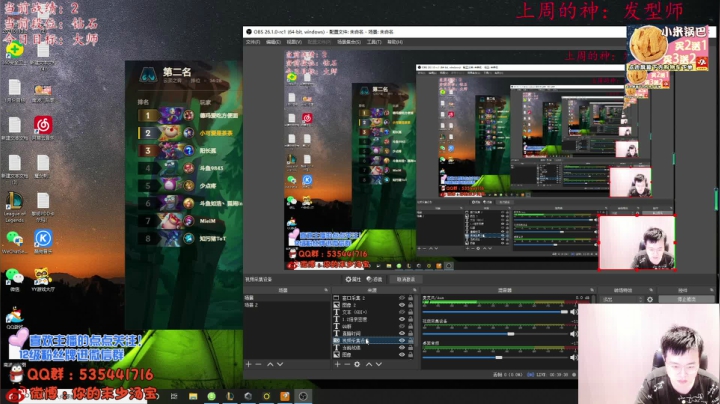Viewport: 720px width, 404px height.
Task: Click the 取消激活 deactivate button
Action: pos(405,279)
